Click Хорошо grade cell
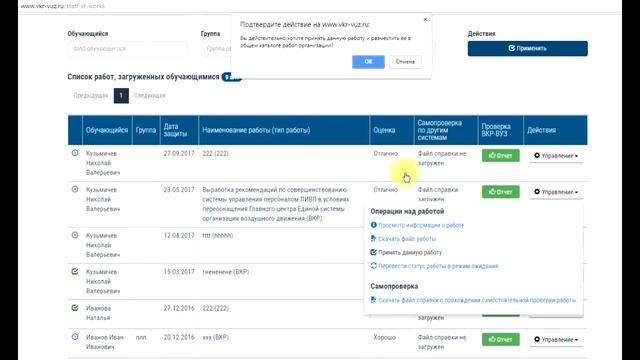The image size is (640, 360). pos(384,338)
